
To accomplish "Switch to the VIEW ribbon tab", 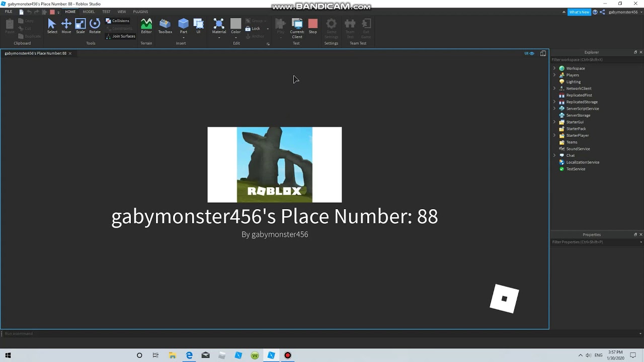I will pos(122,12).
